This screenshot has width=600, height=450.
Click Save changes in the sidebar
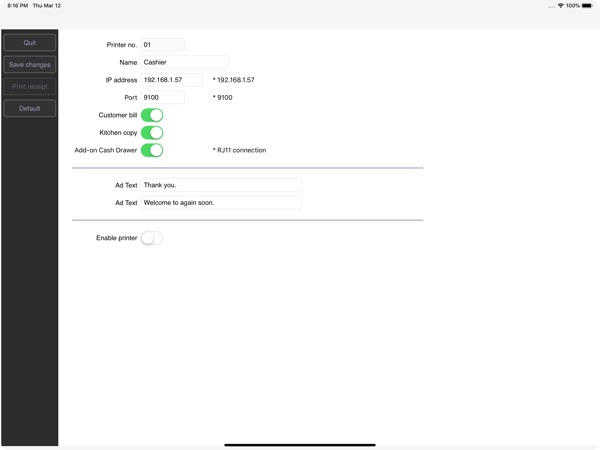tap(29, 65)
